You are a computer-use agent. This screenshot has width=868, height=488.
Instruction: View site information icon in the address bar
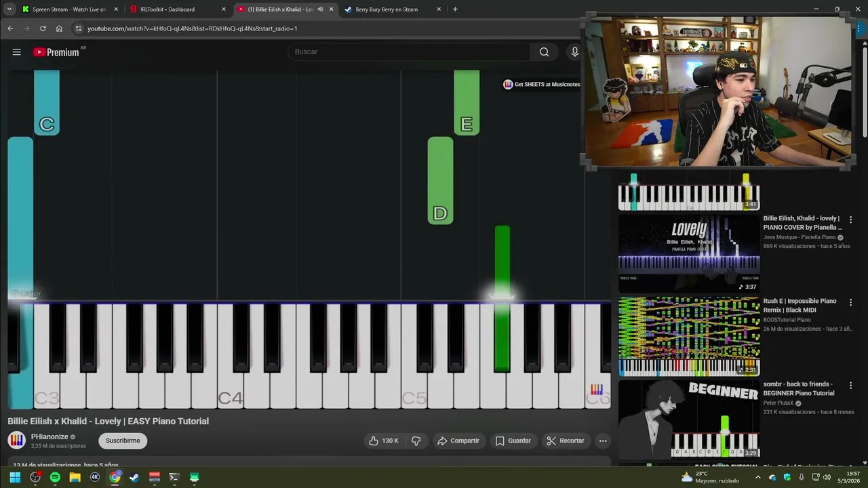[79, 28]
